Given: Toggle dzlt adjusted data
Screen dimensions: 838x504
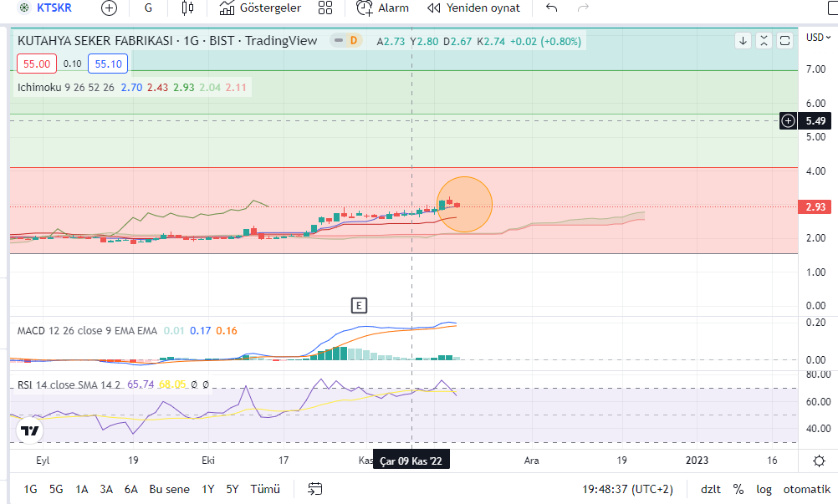Looking at the screenshot, I should pyautogui.click(x=710, y=489).
